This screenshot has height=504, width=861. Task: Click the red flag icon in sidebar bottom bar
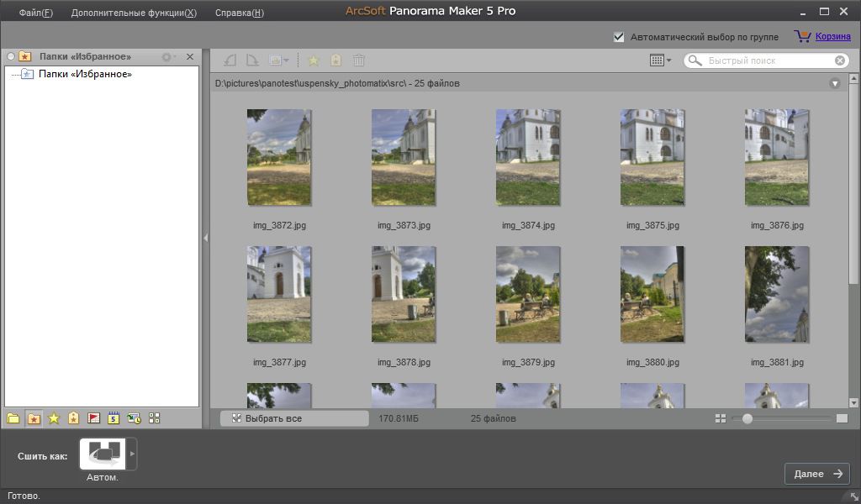[94, 418]
